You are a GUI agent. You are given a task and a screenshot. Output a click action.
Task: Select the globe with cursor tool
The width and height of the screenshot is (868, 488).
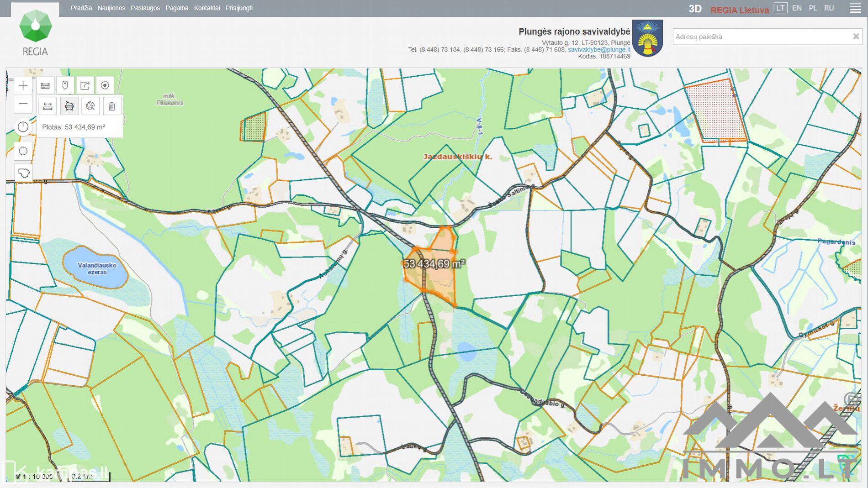pos(90,106)
